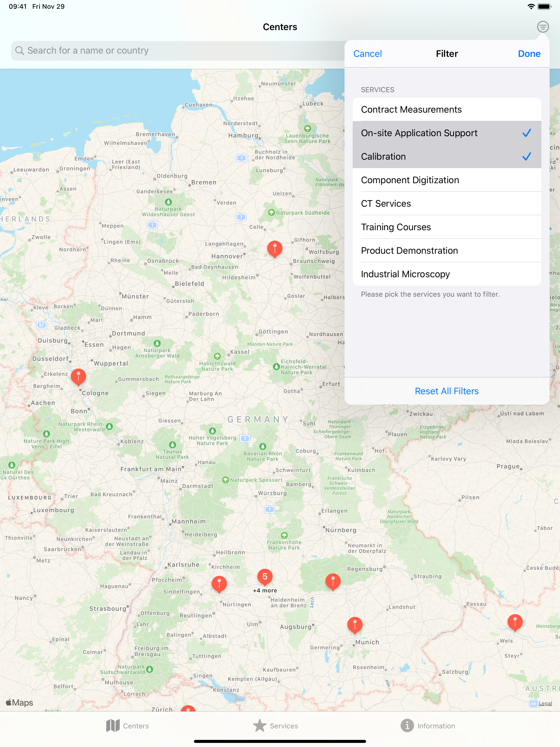This screenshot has width=560, height=747.
Task: Toggle Component Digitization filter
Action: 447,180
